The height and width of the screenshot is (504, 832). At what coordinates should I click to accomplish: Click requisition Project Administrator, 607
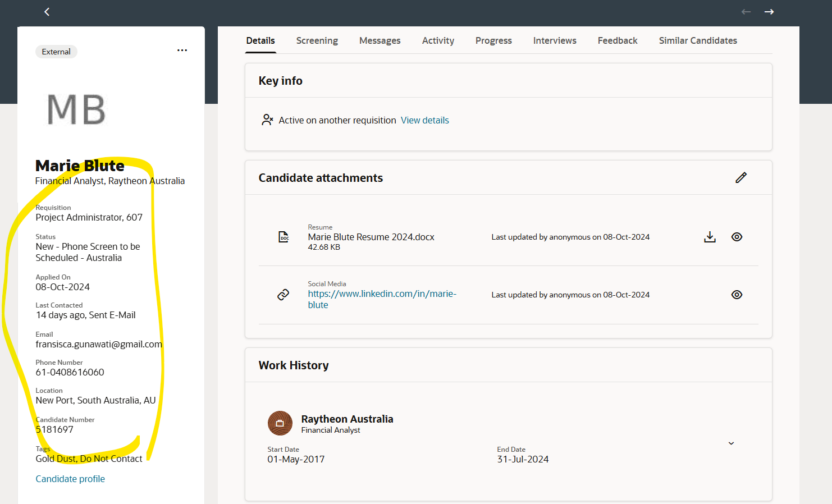pyautogui.click(x=89, y=217)
